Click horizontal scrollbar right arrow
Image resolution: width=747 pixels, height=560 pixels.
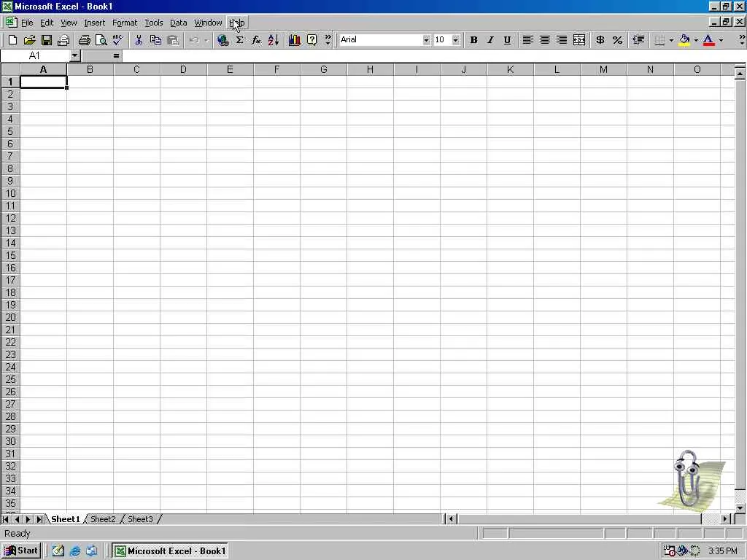[726, 519]
